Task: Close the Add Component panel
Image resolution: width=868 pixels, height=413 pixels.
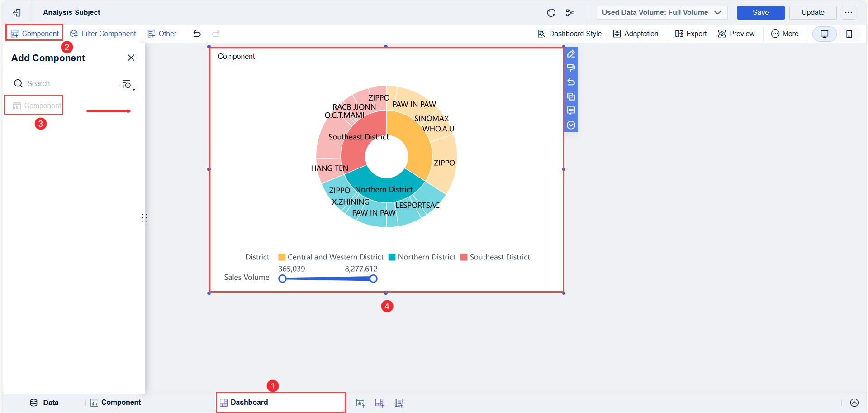Action: (x=131, y=58)
